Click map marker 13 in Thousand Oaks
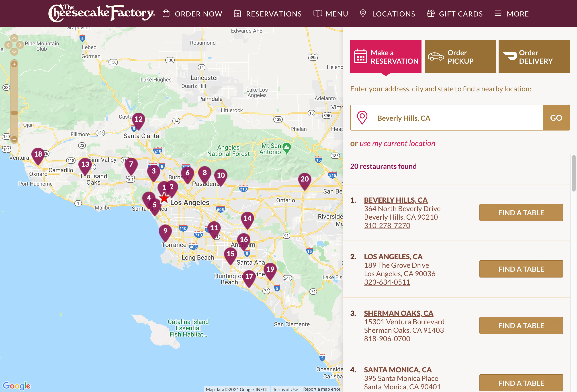Viewport: 577px width, 392px height. pyautogui.click(x=85, y=165)
